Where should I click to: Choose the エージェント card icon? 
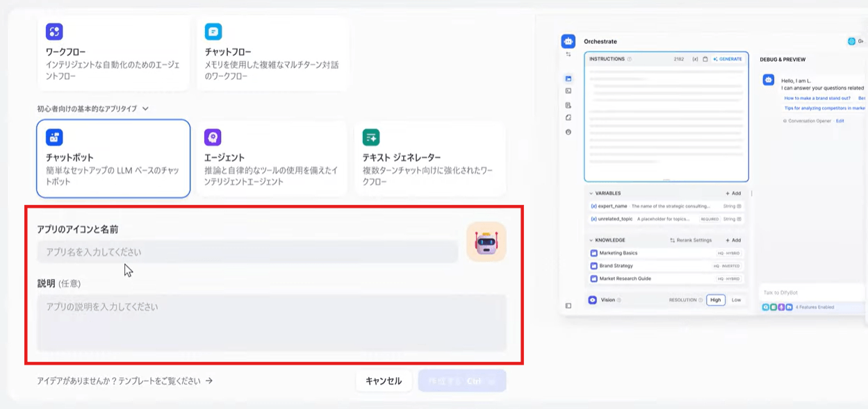(x=213, y=137)
